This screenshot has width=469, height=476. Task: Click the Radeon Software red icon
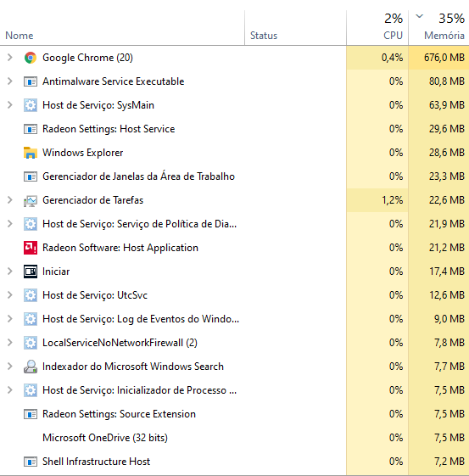31,248
